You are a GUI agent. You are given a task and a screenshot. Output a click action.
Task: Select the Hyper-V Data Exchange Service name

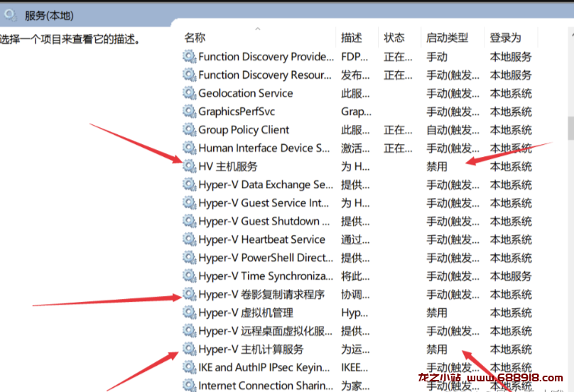point(266,185)
